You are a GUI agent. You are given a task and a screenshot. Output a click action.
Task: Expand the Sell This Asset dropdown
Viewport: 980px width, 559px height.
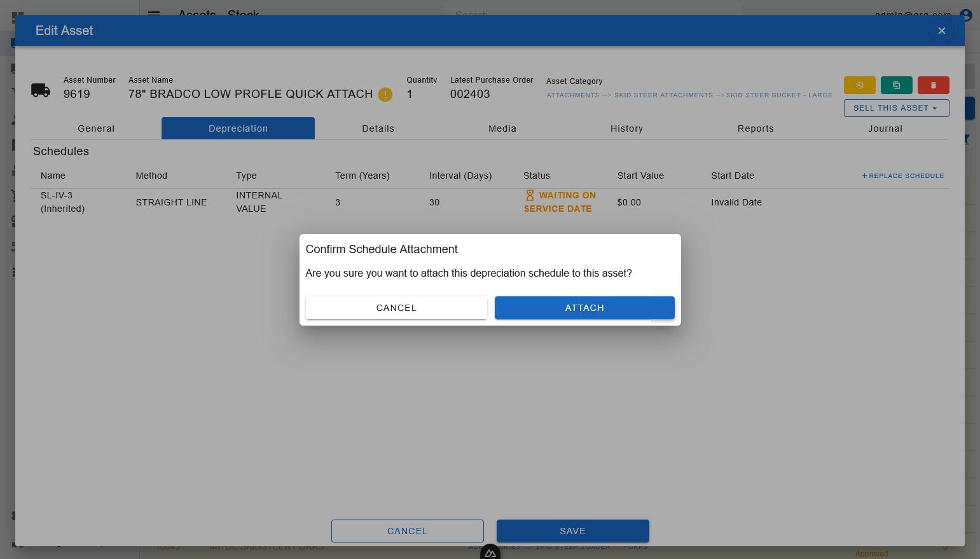pyautogui.click(x=896, y=108)
